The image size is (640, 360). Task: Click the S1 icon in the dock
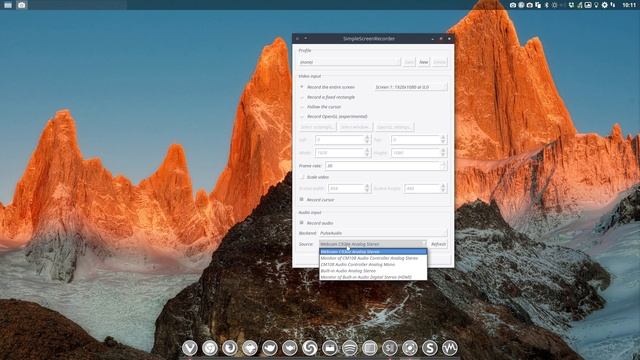390,348
